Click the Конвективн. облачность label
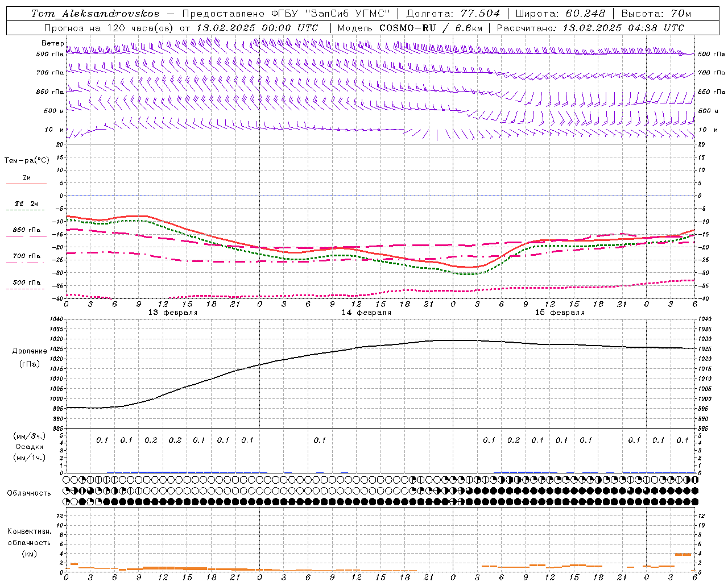This screenshot has height=582, width=728. (29, 537)
